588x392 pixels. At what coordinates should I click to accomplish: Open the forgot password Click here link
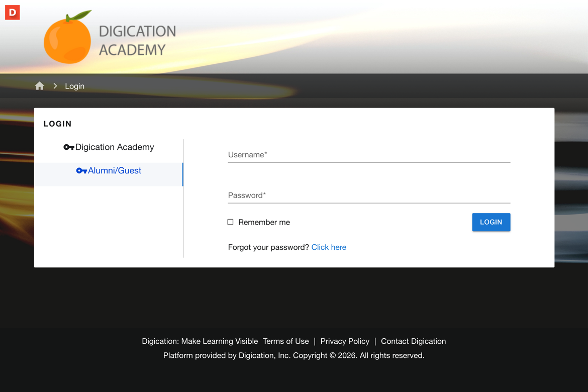[329, 247]
